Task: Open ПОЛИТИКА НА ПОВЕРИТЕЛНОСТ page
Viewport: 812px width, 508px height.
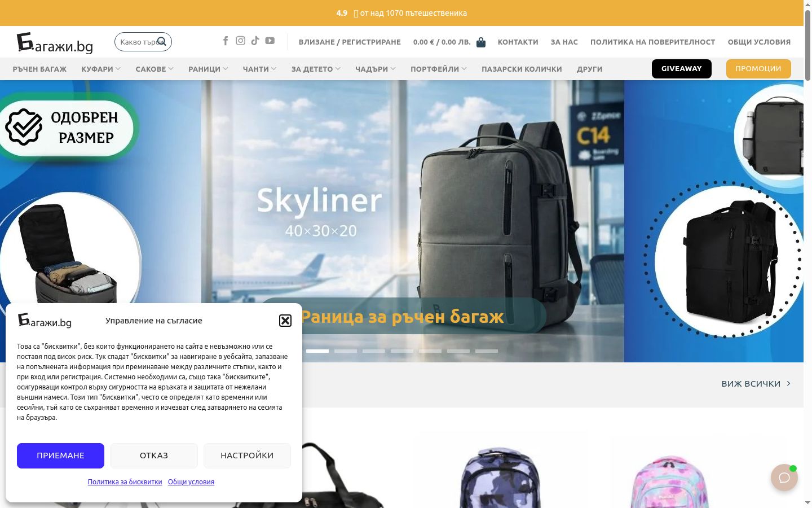Action: 652,42
